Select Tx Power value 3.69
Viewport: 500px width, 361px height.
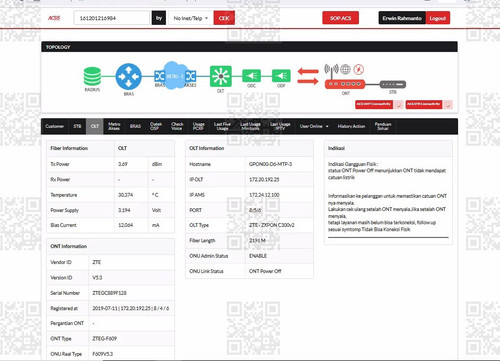[x=123, y=164]
